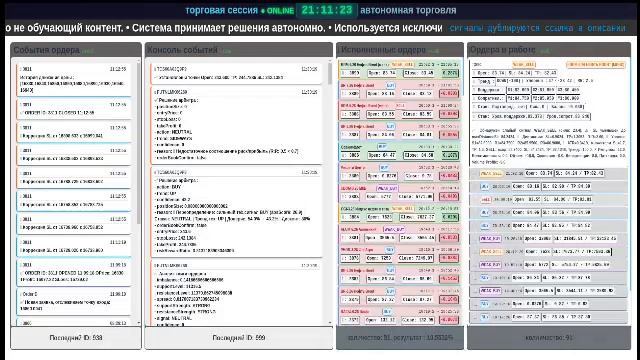
Task: Select the "События ордера" panel header
Action: [76, 50]
